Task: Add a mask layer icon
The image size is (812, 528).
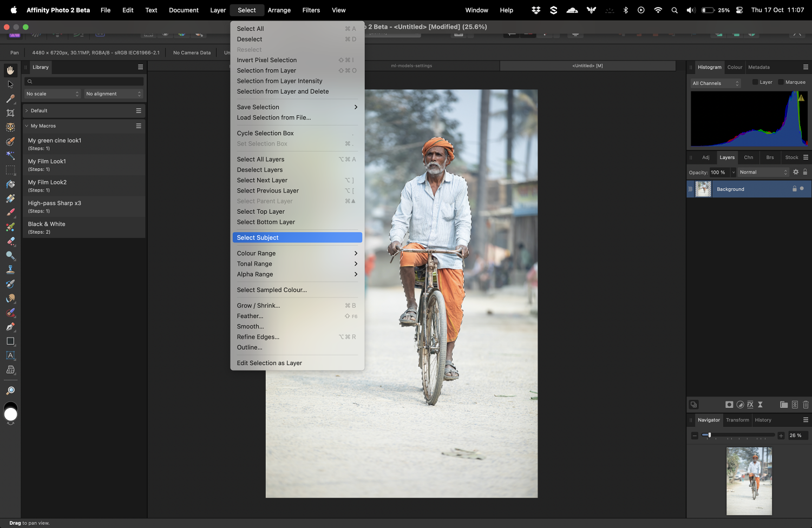Action: click(x=729, y=405)
